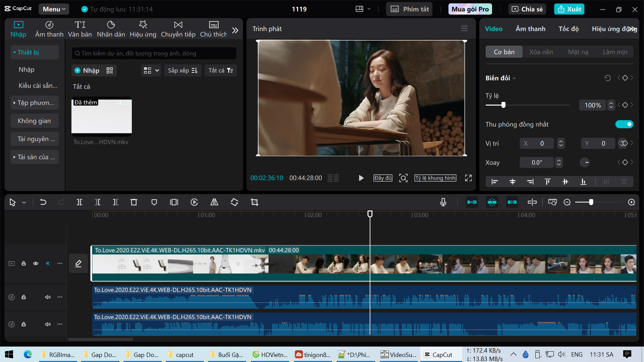Click the edit cover pencil icon
This screenshot has height=362, width=644.
coord(78,263)
